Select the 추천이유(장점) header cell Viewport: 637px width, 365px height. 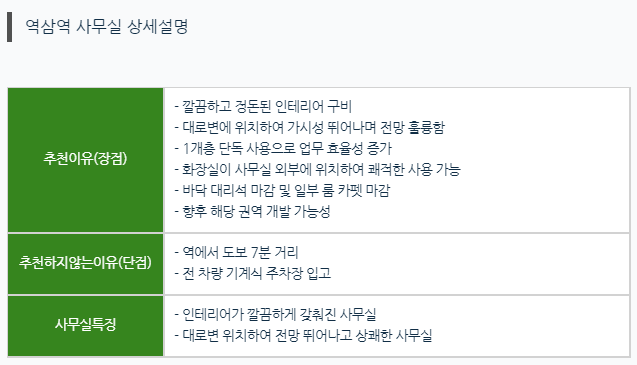click(85, 160)
